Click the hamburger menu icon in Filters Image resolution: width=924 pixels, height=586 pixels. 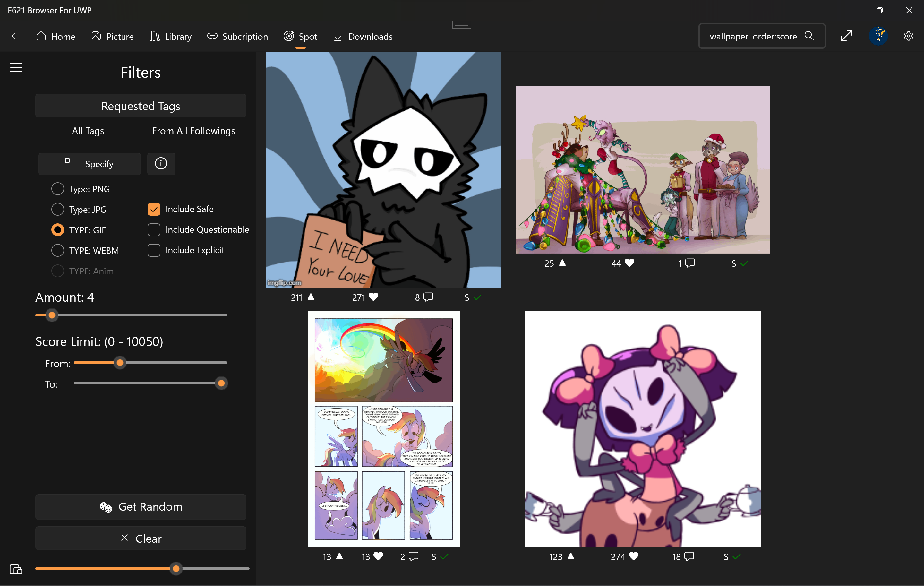[16, 67]
